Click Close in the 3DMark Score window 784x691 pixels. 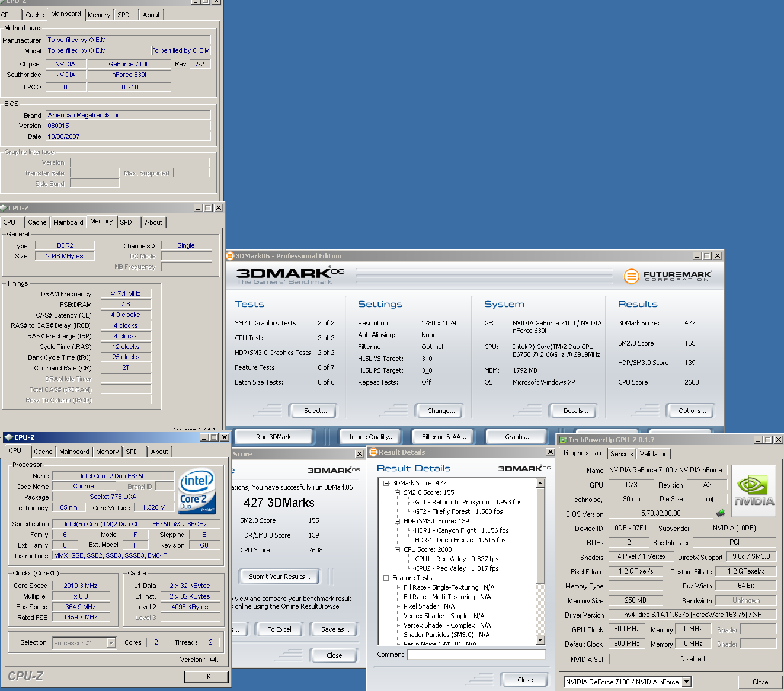point(334,655)
